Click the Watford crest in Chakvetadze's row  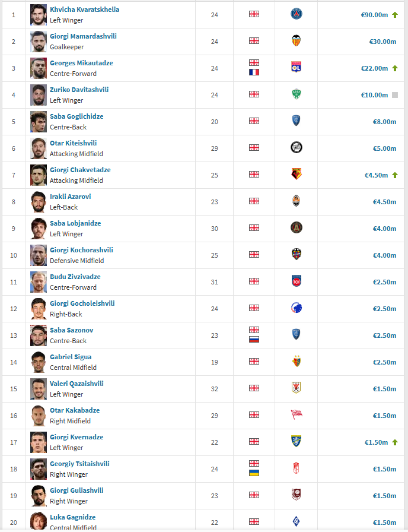(x=296, y=175)
